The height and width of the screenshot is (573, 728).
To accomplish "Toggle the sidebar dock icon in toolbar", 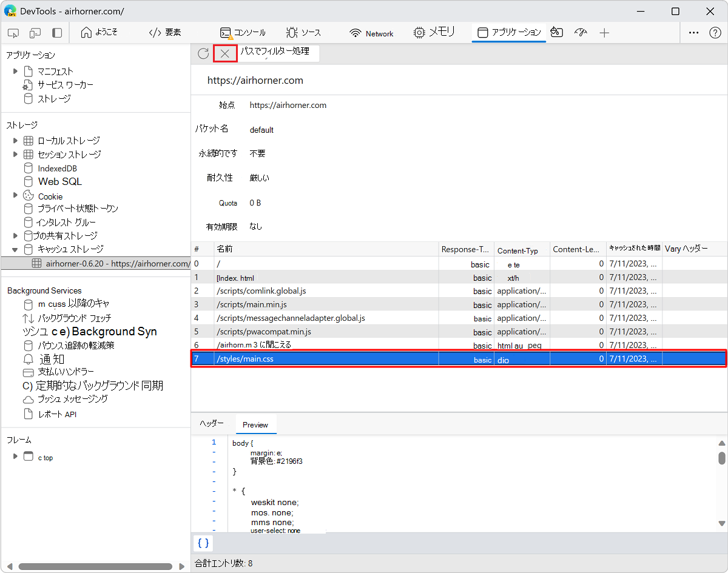I will (x=56, y=33).
